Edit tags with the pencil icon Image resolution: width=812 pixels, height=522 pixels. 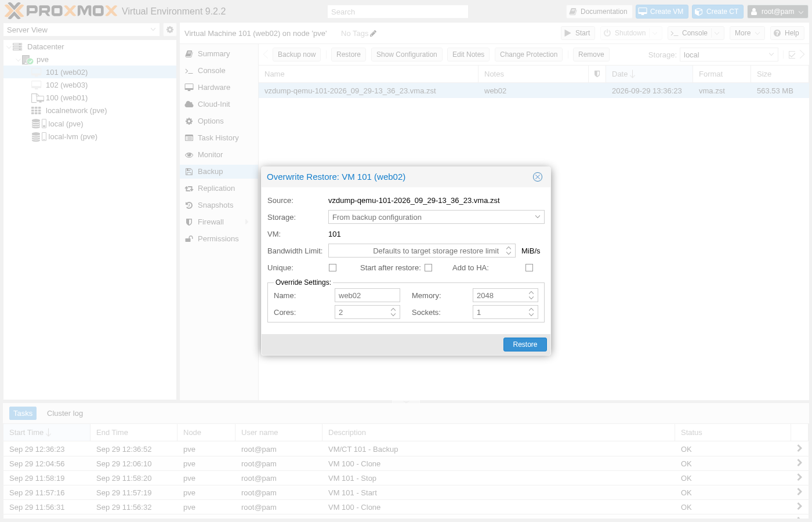[x=373, y=34]
